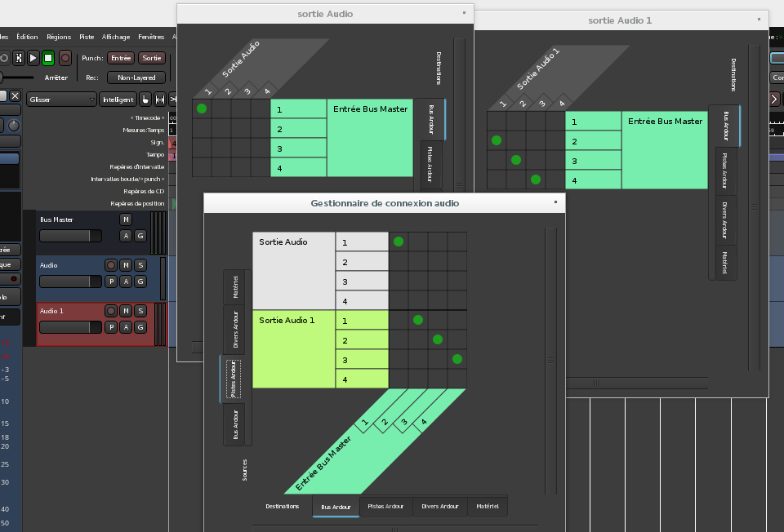Adjust the Audio track gain fader
The image size is (784, 532).
point(70,282)
